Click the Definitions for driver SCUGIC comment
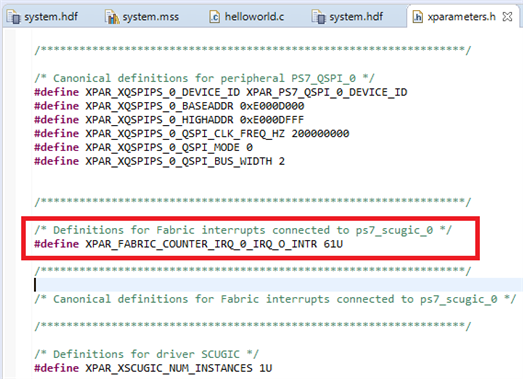 click(x=146, y=354)
